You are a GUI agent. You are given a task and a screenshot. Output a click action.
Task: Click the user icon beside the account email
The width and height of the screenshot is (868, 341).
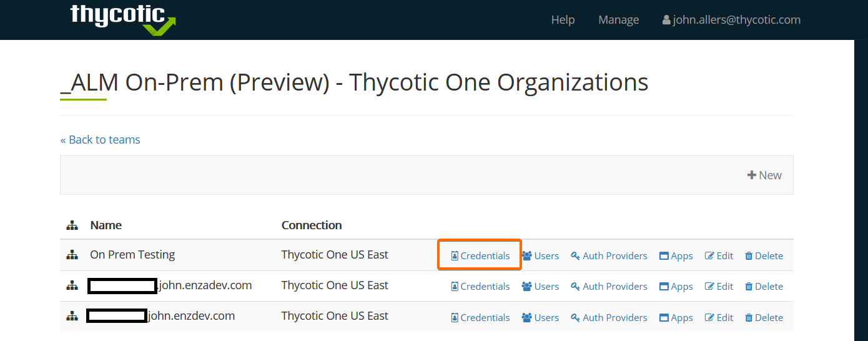(x=666, y=20)
